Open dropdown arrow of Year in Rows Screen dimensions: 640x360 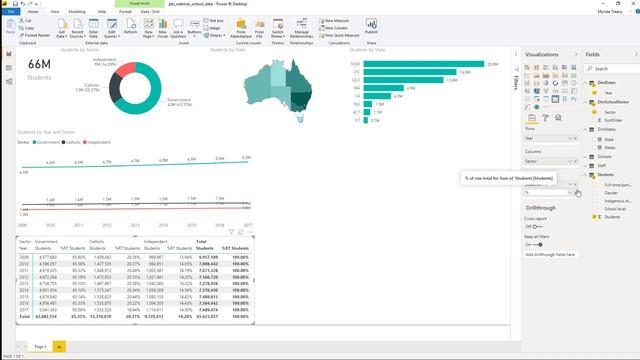(570, 138)
